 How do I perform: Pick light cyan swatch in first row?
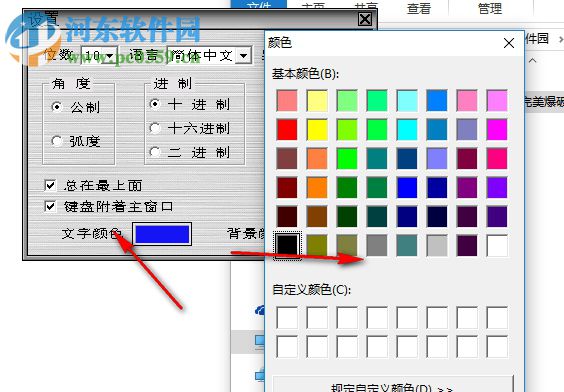coord(407,100)
